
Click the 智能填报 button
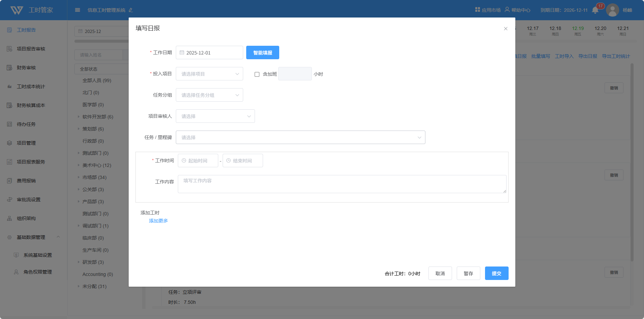coord(262,53)
